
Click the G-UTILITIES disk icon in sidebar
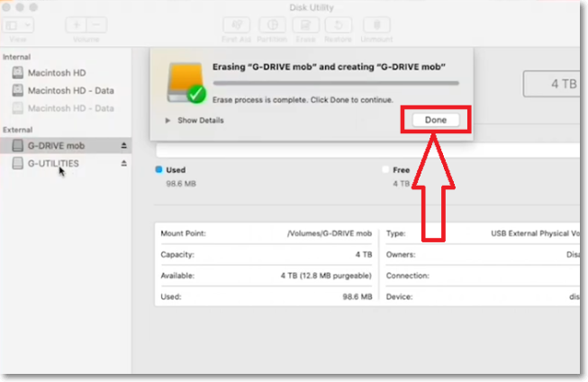pyautogui.click(x=18, y=164)
